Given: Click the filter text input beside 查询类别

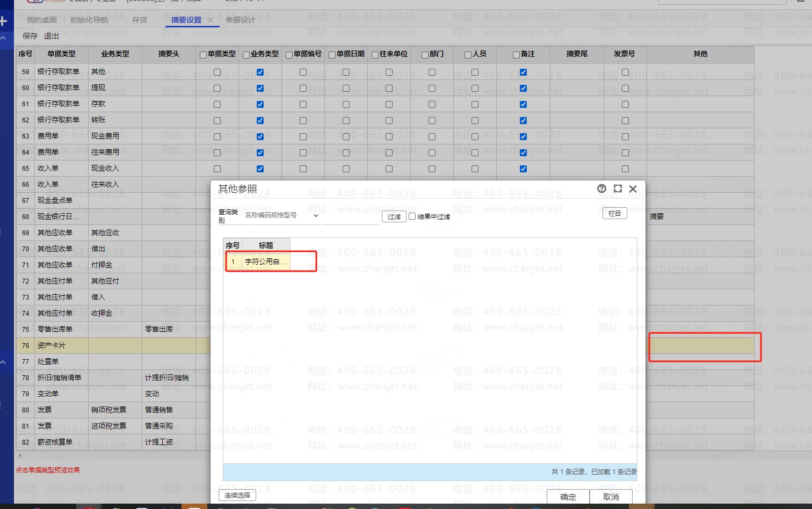Looking at the screenshot, I should click(350, 216).
